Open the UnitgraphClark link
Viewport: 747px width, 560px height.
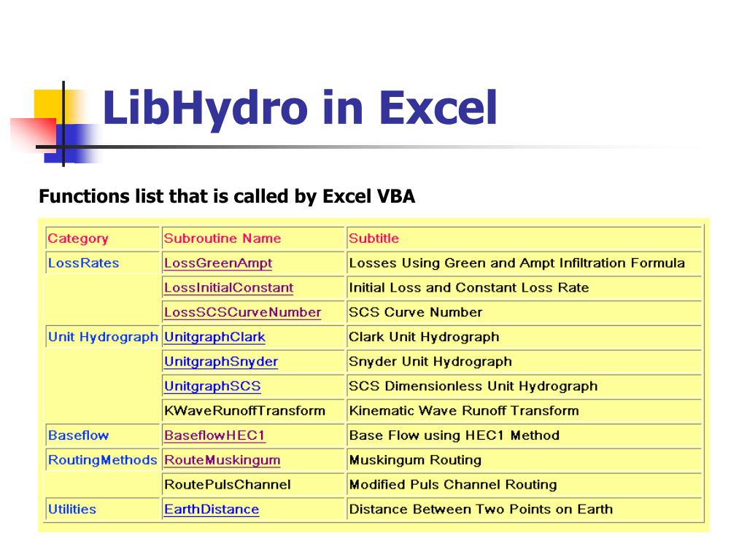[x=214, y=337]
